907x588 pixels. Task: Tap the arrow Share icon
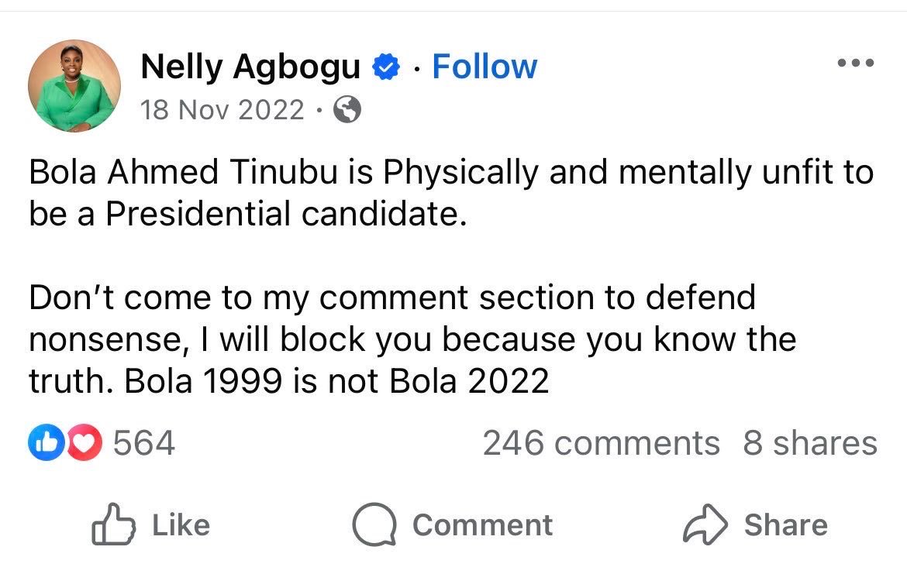coord(705,525)
